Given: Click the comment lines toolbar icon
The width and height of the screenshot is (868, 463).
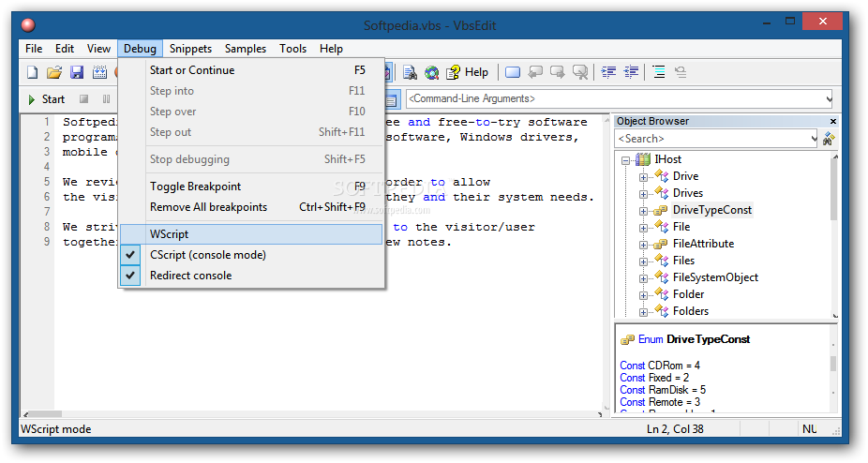Looking at the screenshot, I should click(x=659, y=72).
